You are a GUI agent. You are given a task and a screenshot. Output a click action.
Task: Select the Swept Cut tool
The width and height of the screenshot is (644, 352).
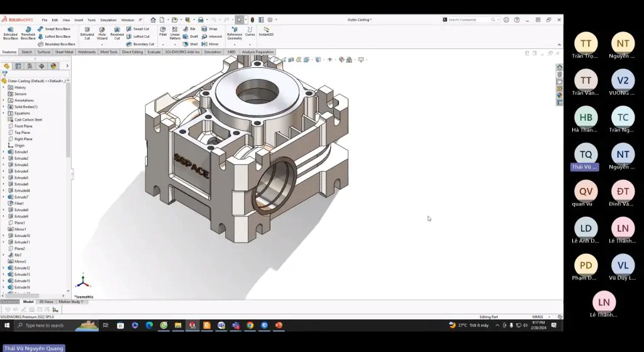tap(138, 29)
